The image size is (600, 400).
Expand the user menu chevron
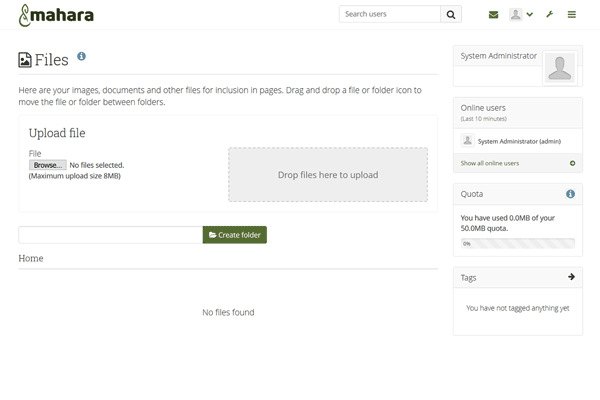tap(530, 15)
